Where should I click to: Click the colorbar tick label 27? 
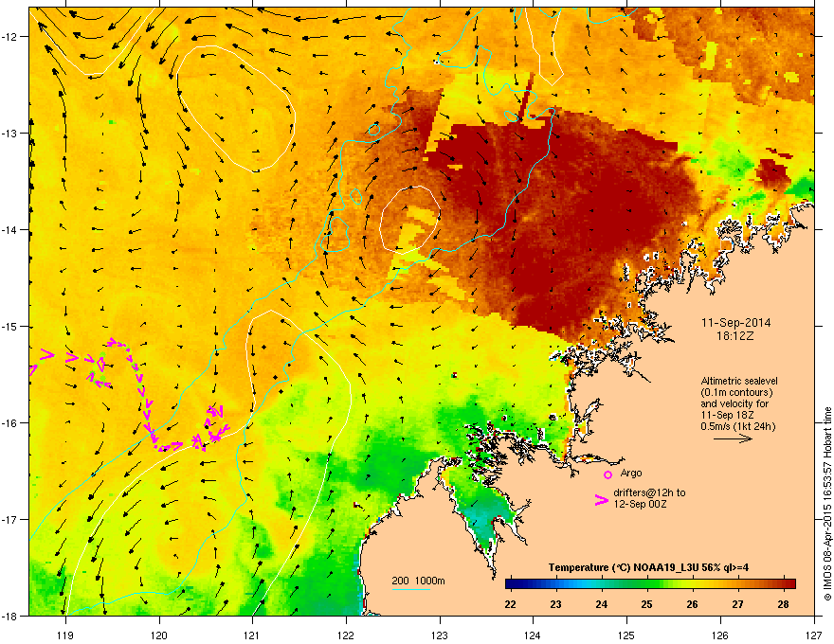point(737,604)
